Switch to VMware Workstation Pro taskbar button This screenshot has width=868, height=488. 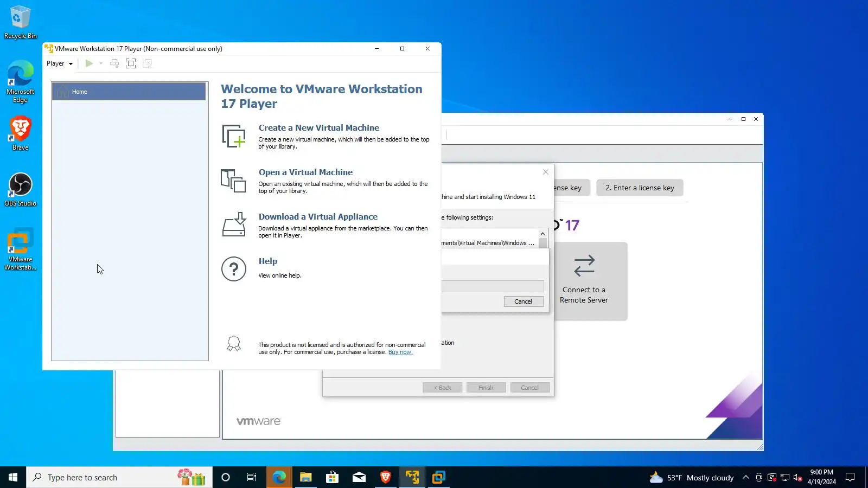point(439,477)
